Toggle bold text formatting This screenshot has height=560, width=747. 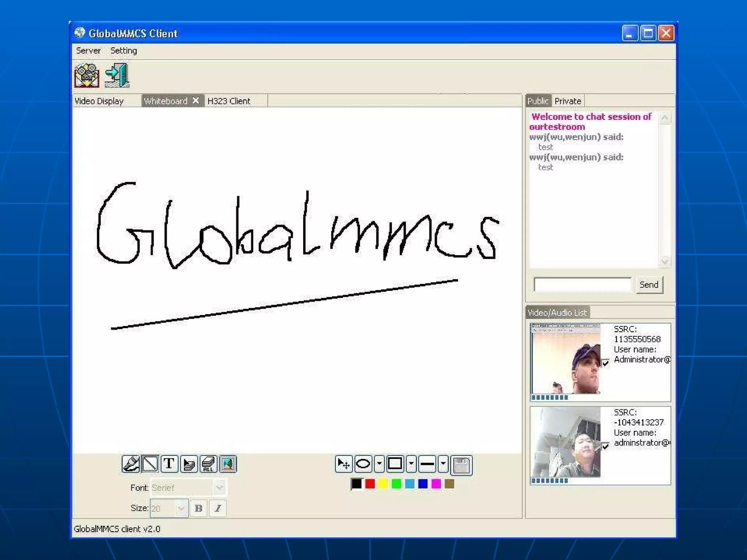198,508
